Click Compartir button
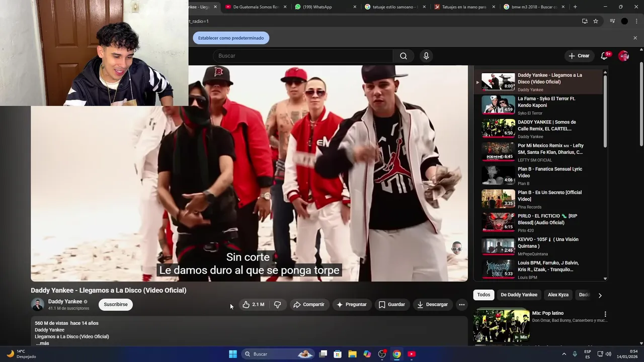Screen dimensions: 644x362 point(309,304)
